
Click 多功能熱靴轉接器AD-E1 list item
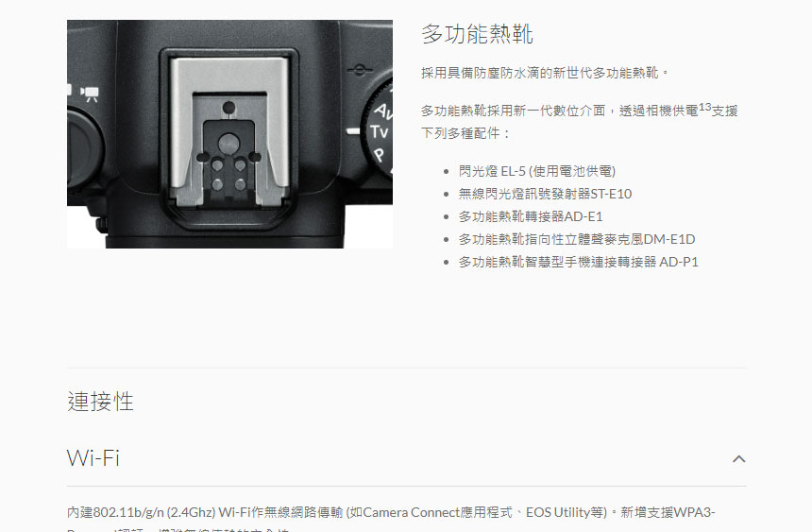[531, 216]
